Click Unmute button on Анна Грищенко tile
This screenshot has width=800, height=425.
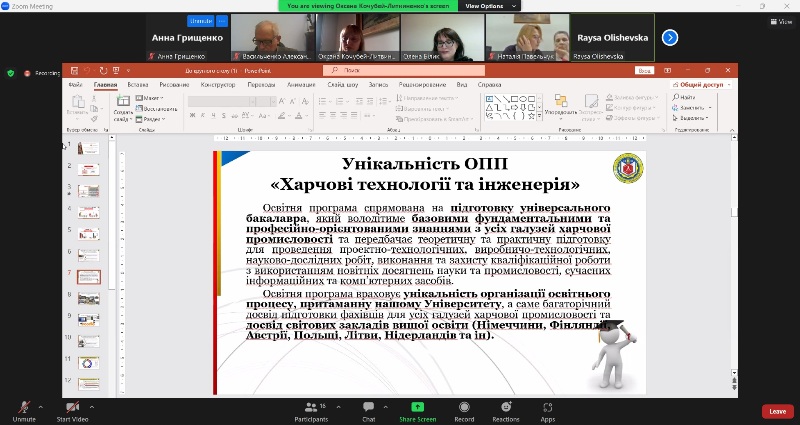[201, 21]
